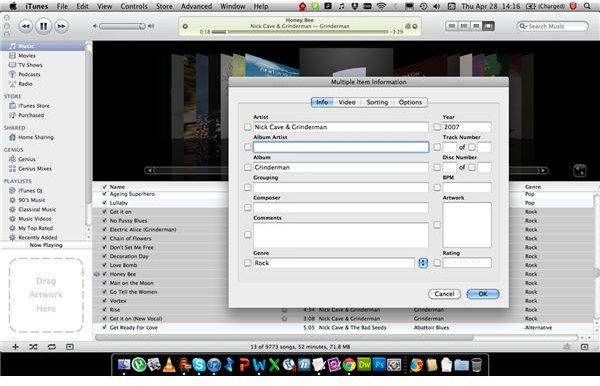Click the Album Artist text field
This screenshot has height=386, width=600.
(x=341, y=147)
